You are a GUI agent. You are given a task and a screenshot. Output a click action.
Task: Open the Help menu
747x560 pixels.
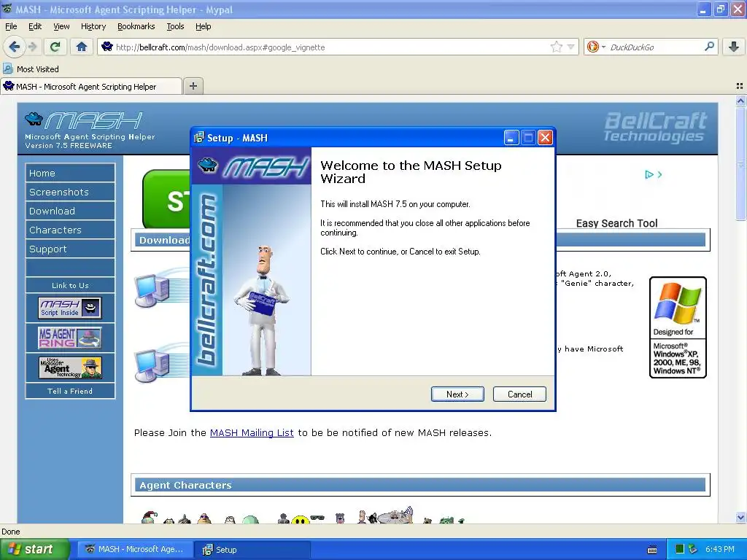click(x=204, y=26)
